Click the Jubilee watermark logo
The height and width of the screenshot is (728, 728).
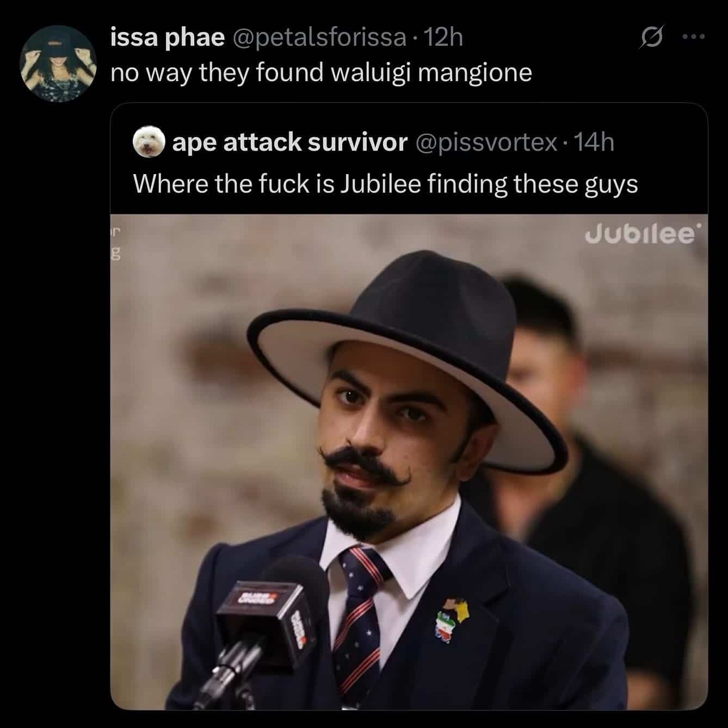(641, 235)
